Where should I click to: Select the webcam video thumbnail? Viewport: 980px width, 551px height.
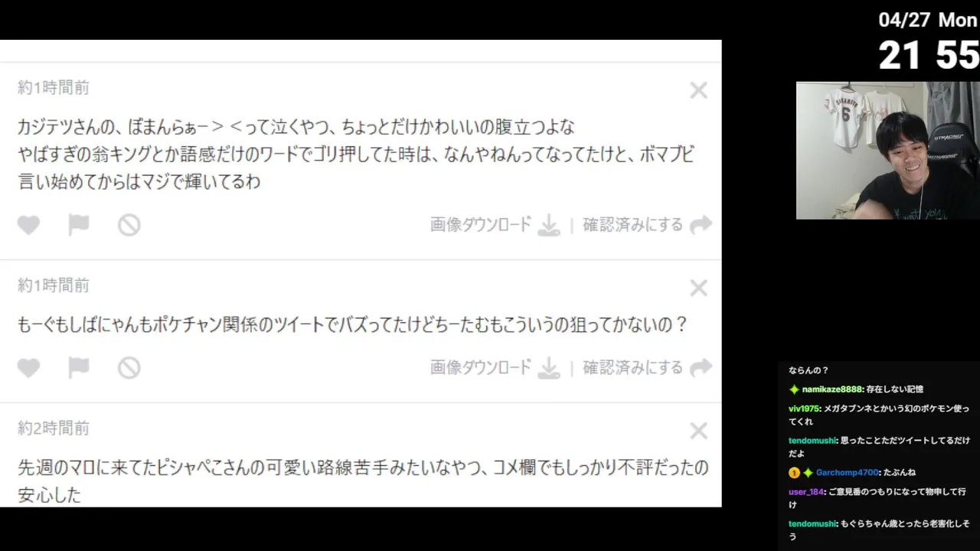coord(887,151)
